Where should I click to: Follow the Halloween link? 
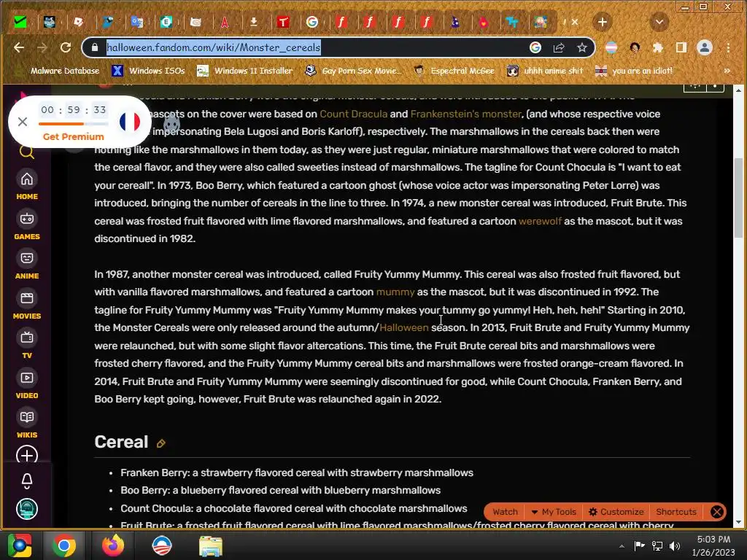404,327
